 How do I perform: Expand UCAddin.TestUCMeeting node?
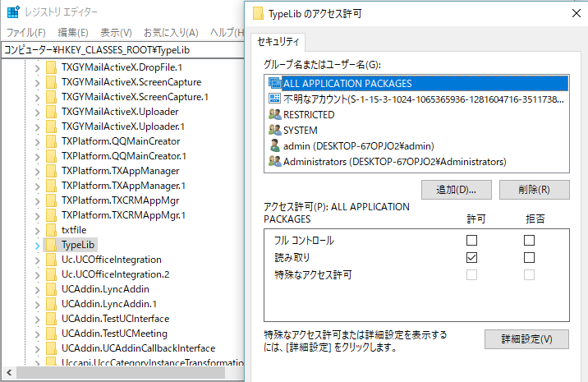pos(37,334)
